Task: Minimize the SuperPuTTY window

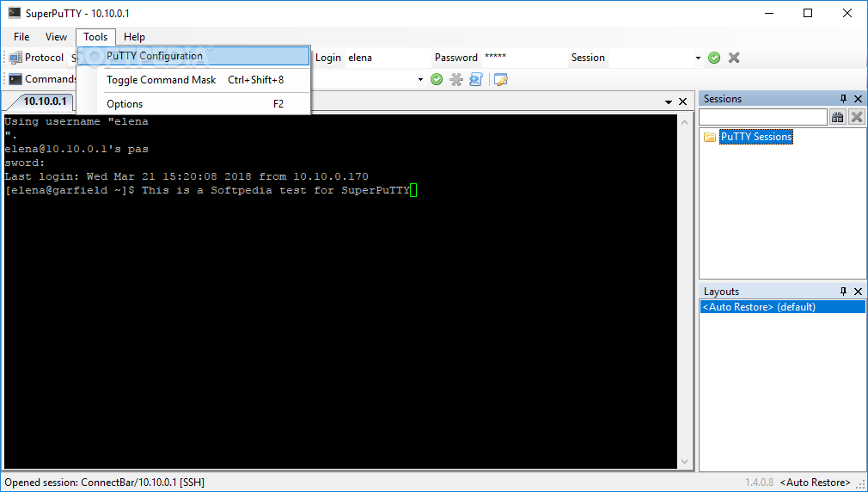Action: pyautogui.click(x=768, y=13)
